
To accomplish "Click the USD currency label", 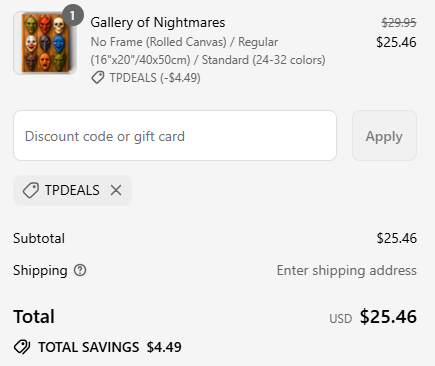I will click(x=341, y=319).
